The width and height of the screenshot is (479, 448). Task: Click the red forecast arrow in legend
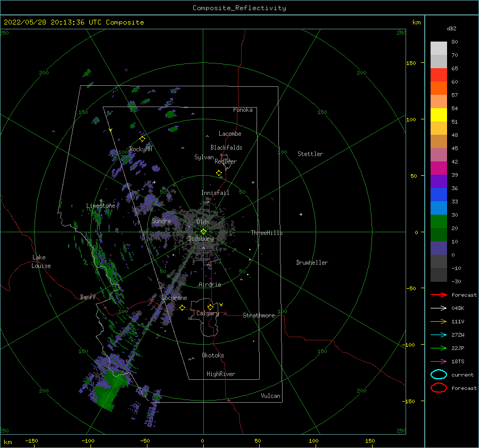tap(439, 295)
